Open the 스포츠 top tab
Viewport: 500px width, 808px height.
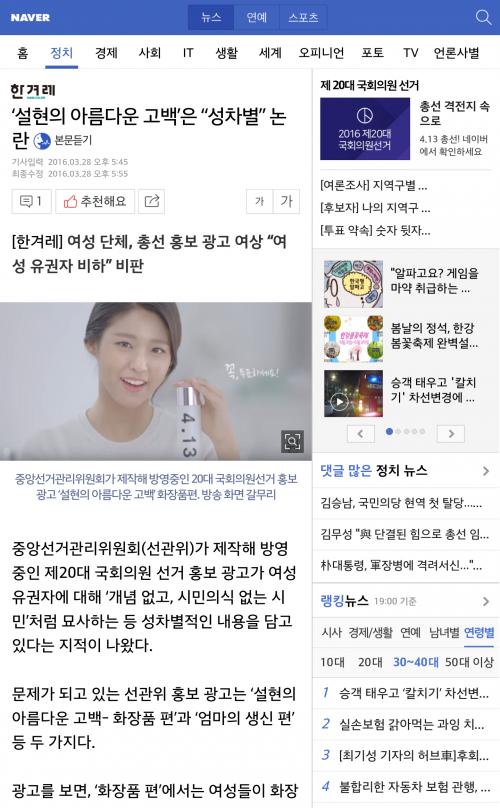click(x=303, y=18)
